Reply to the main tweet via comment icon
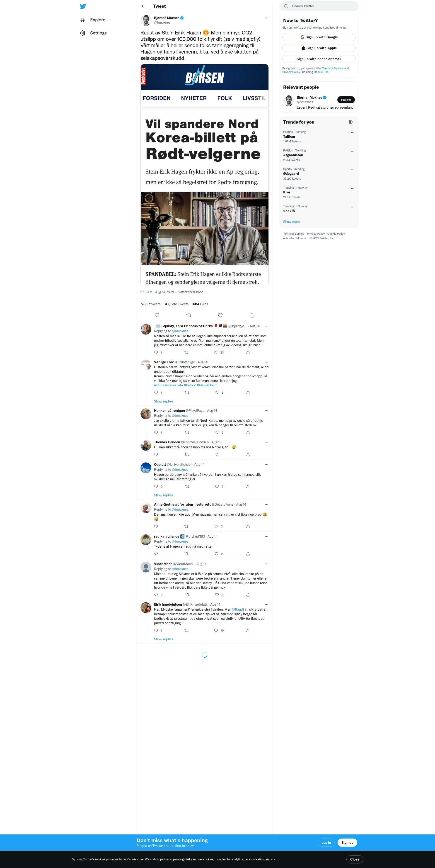 point(157,315)
